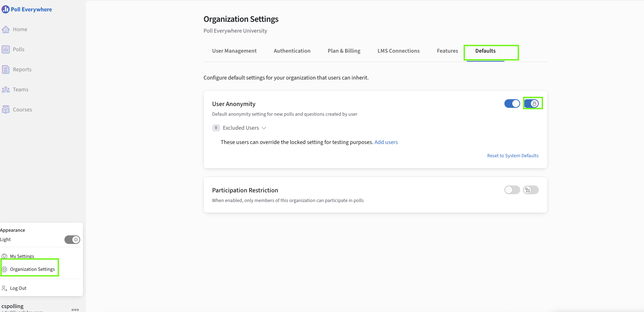The height and width of the screenshot is (312, 644).
Task: Click the Organization Settings gear icon
Action: pyautogui.click(x=5, y=269)
